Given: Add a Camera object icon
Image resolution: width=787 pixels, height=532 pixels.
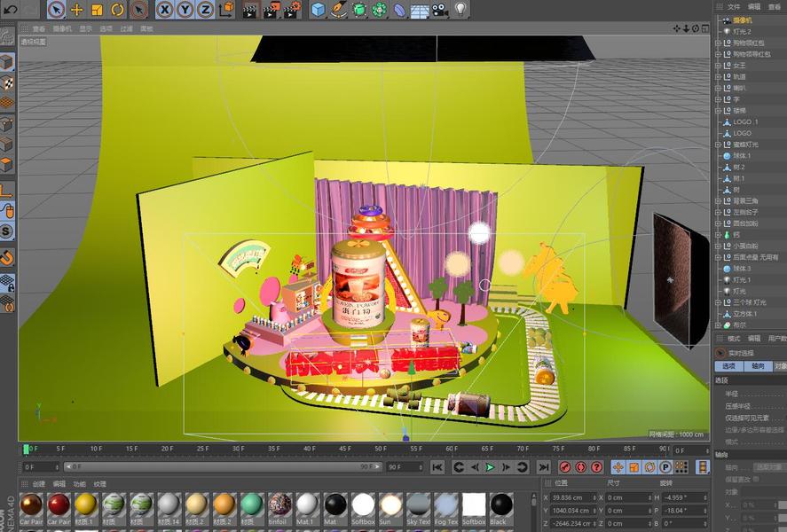Looking at the screenshot, I should pyautogui.click(x=440, y=10).
